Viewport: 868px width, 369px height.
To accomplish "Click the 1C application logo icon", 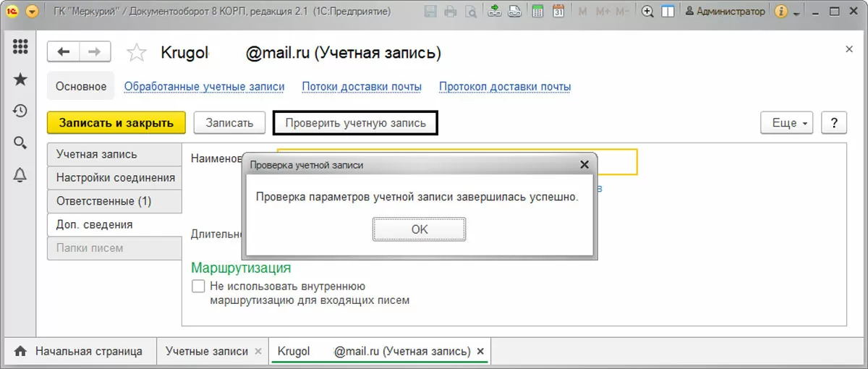I will click(x=12, y=12).
